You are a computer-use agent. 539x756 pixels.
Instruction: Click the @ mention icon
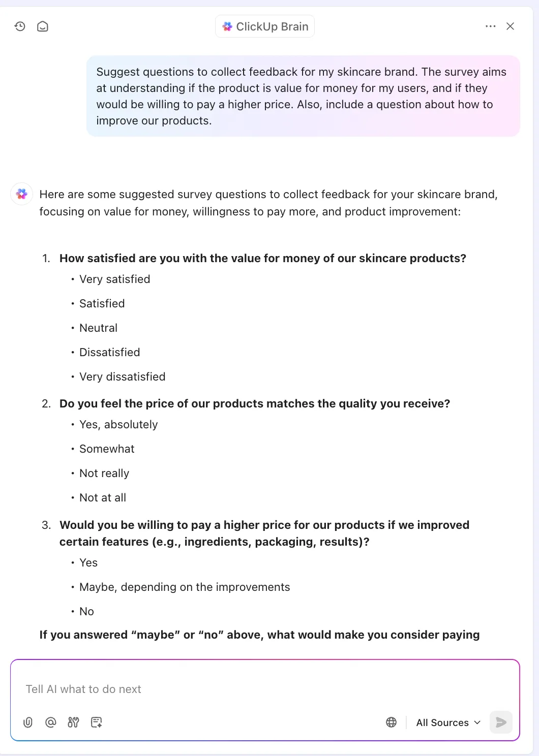coord(50,722)
